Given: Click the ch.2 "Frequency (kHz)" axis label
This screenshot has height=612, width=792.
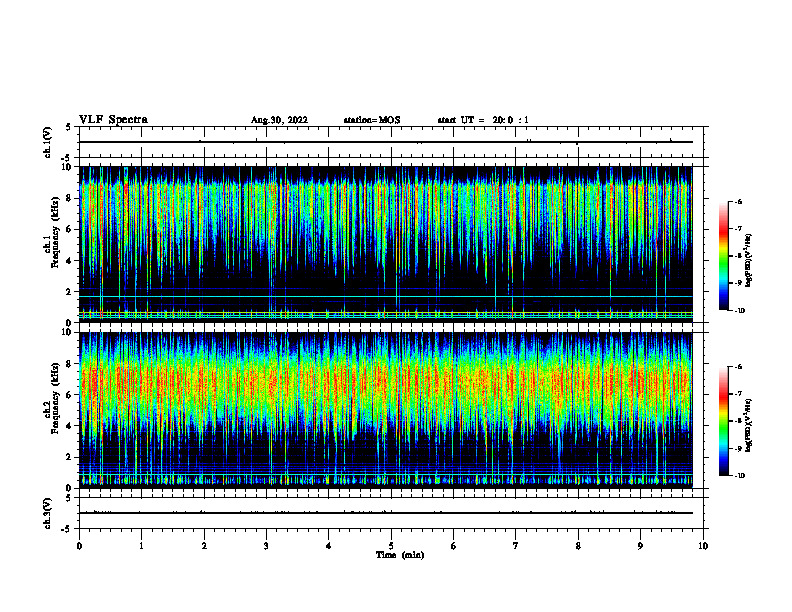Looking at the screenshot, I should click(56, 398).
